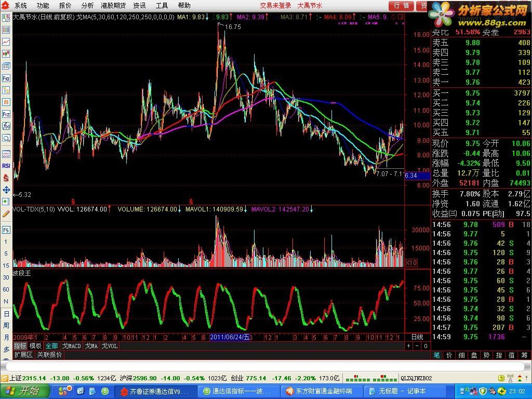Click the Windows 开始 start button
Screen dimensions: 532x399
click(24, 391)
